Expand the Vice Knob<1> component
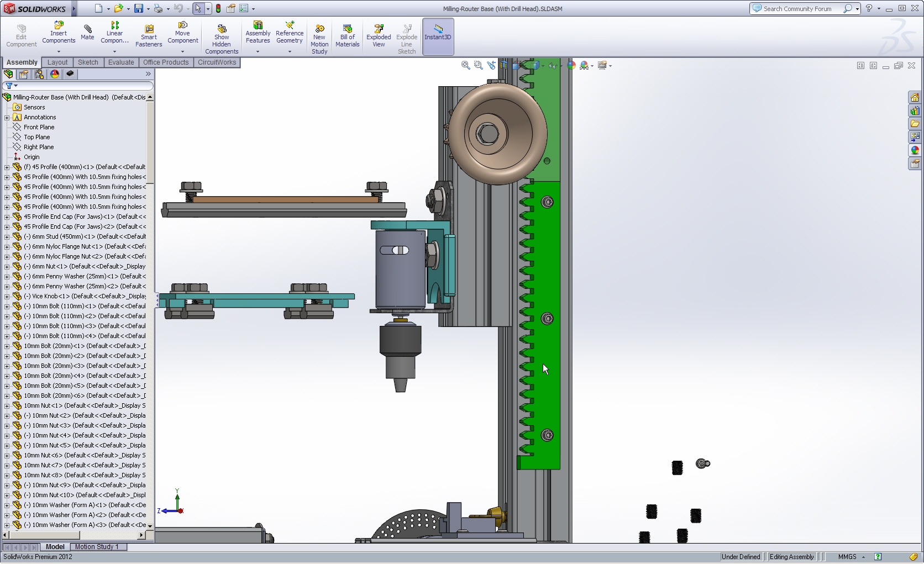The image size is (924, 564). click(7, 296)
